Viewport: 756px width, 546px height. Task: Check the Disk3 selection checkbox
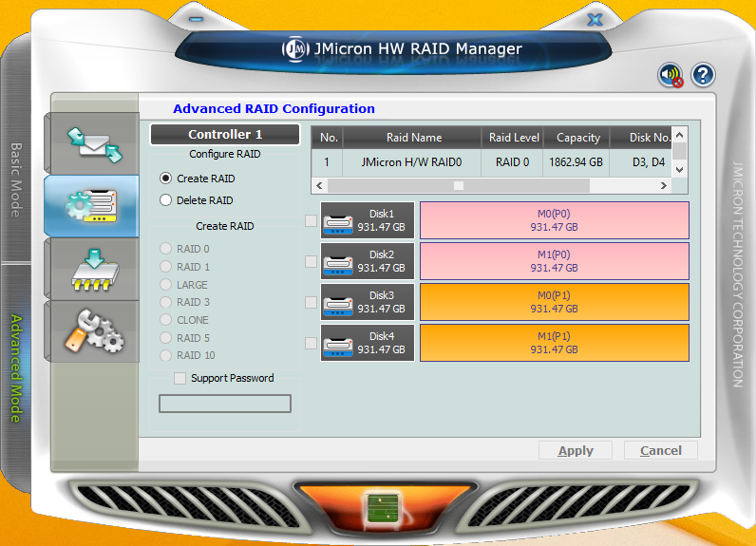pos(311,303)
